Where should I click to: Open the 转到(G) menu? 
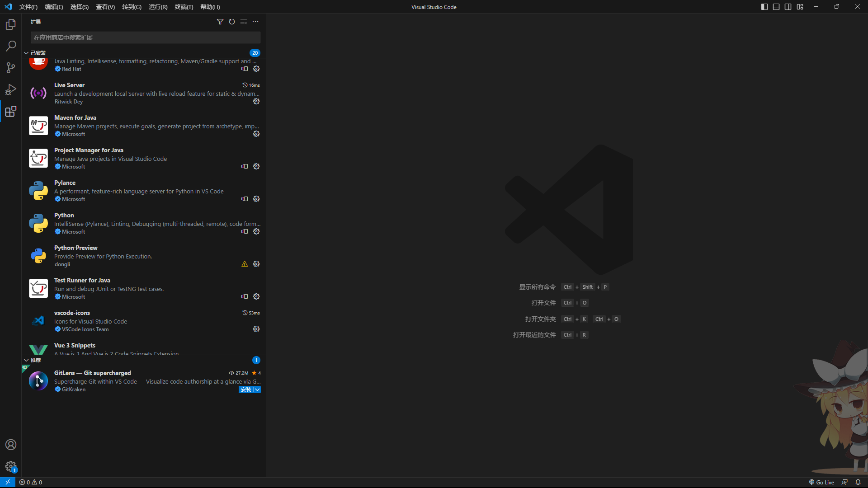click(x=132, y=7)
